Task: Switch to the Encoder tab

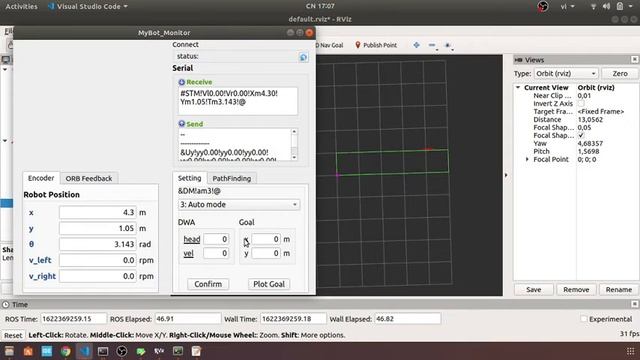Action: pyautogui.click(x=41, y=178)
